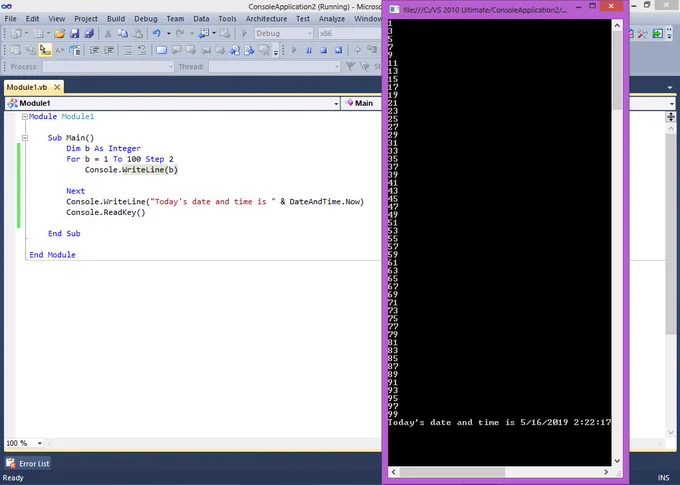Click the Restart debugging icon
Viewport: 680px width, 485px height.
click(x=338, y=50)
